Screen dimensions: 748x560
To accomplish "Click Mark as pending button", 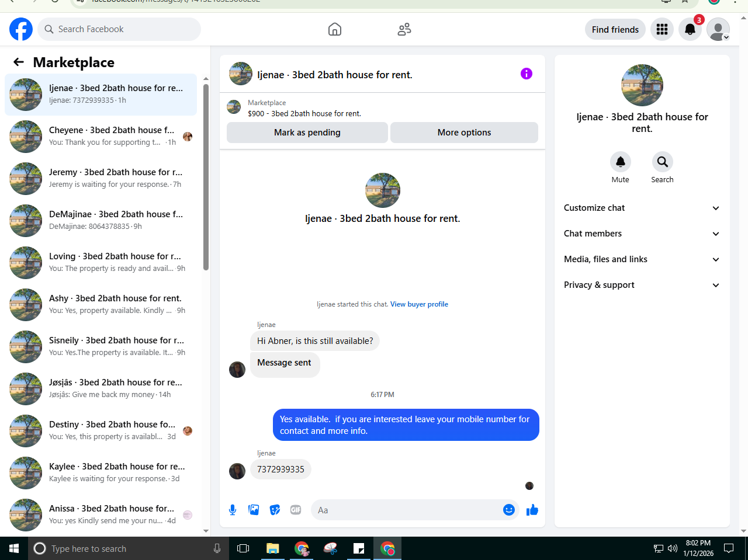I will 307,133.
